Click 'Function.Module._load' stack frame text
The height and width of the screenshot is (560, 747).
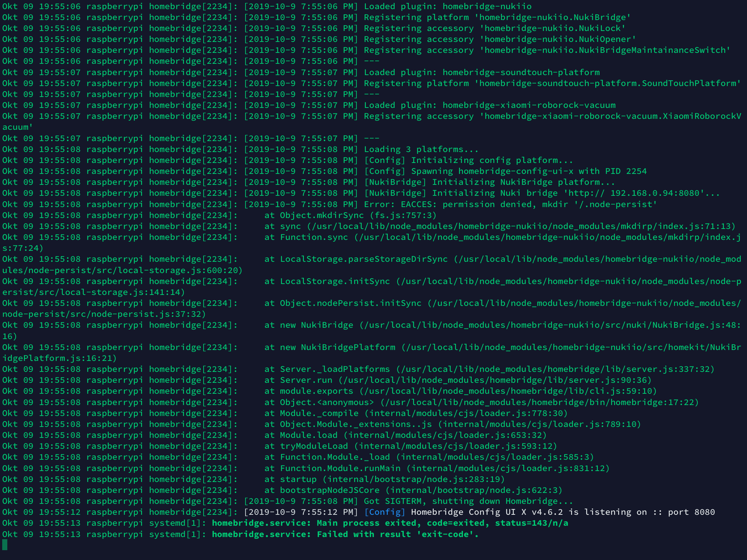(x=335, y=457)
